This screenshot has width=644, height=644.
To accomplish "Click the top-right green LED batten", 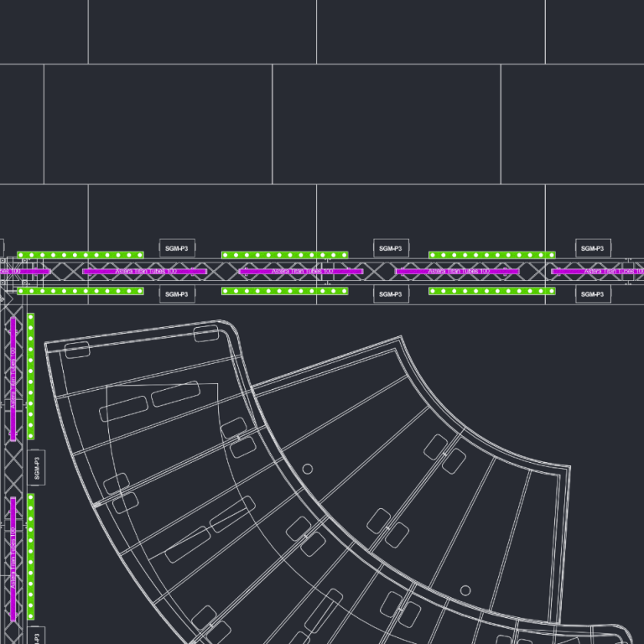I will point(491,255).
